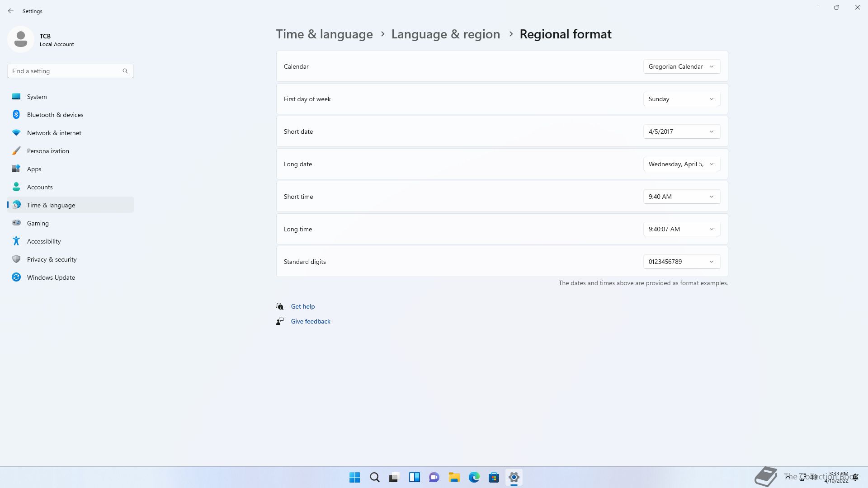Go to System settings
This screenshot has width=868, height=488.
71,97
